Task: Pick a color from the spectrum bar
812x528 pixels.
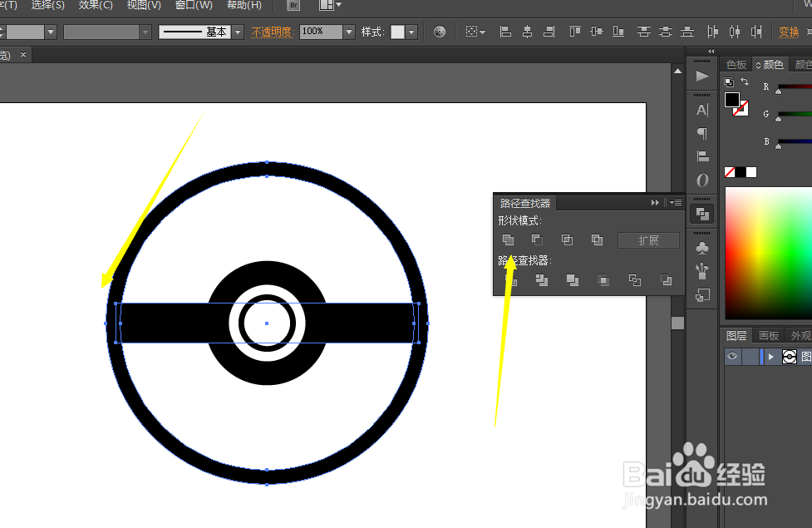Action: [x=769, y=253]
